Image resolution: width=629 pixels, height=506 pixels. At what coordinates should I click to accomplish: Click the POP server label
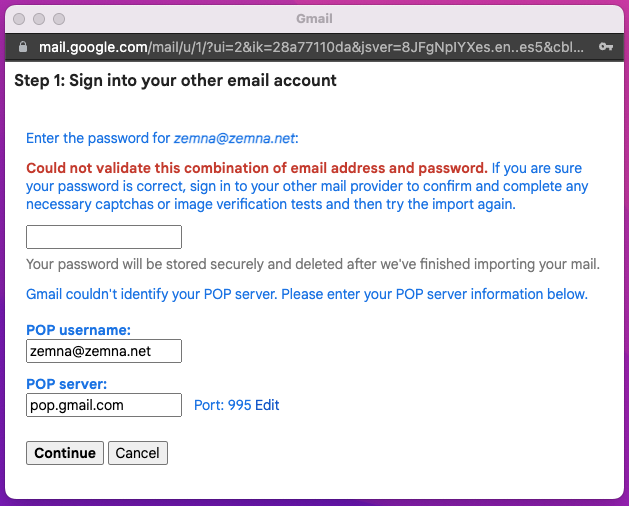pyautogui.click(x=67, y=384)
